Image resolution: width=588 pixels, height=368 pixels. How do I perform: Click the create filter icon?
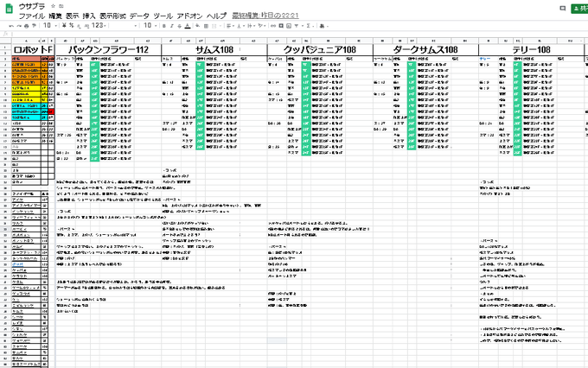click(x=297, y=26)
